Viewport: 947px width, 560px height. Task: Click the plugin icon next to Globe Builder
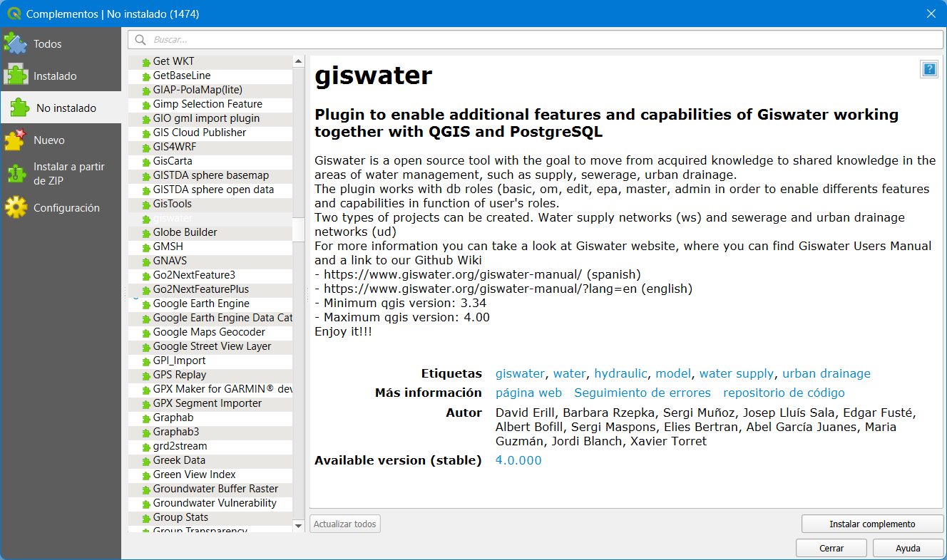coord(146,233)
